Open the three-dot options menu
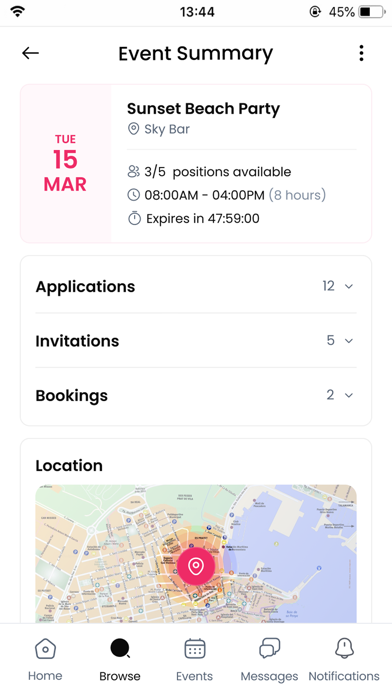 point(361,53)
